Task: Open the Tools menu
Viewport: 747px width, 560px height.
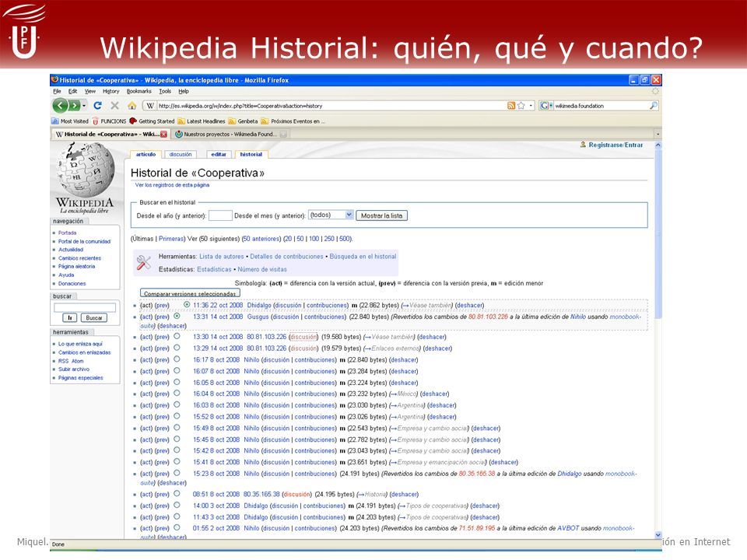Action: pyautogui.click(x=165, y=92)
